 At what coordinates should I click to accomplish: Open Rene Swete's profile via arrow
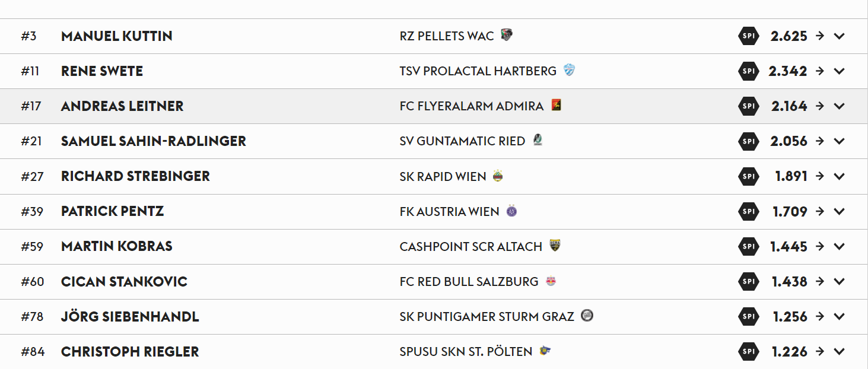(820, 71)
